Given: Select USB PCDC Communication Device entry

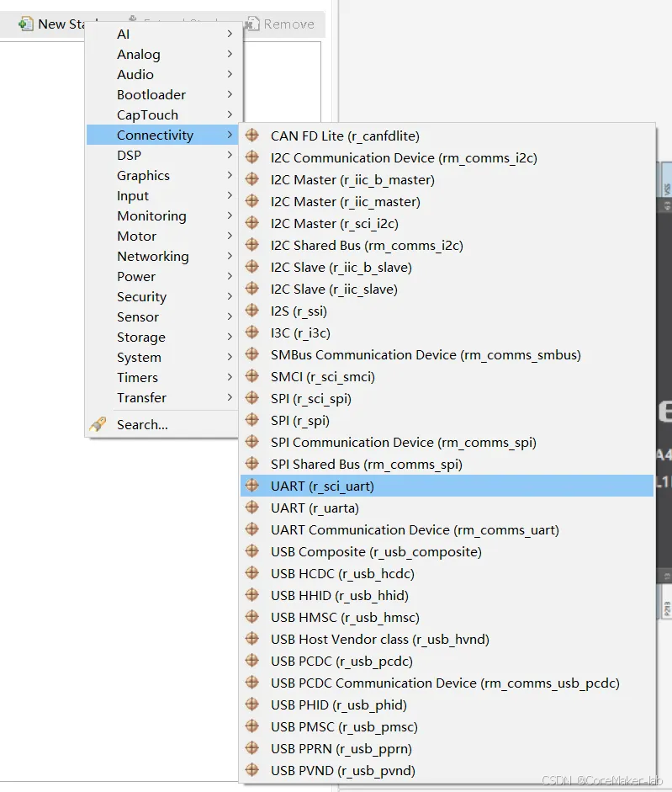Looking at the screenshot, I should click(x=447, y=683).
